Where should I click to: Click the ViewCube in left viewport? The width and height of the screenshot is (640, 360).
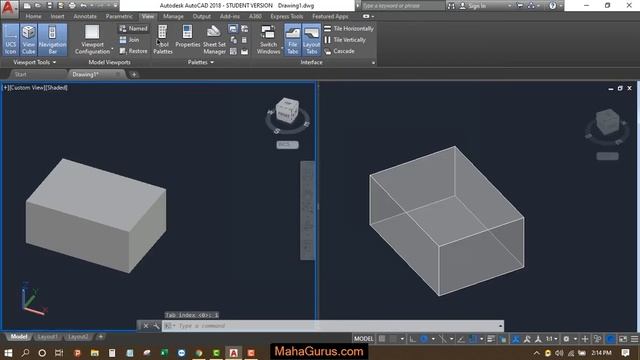click(x=287, y=110)
